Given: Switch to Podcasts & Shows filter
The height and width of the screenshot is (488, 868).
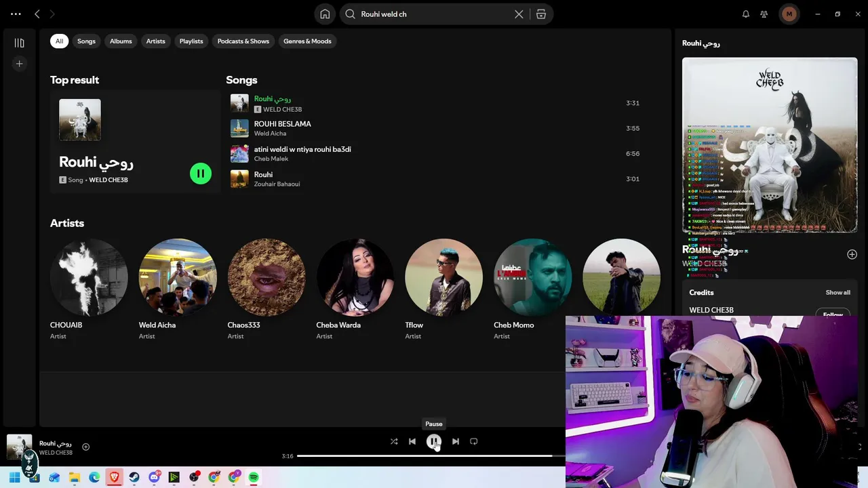Looking at the screenshot, I should pyautogui.click(x=243, y=41).
